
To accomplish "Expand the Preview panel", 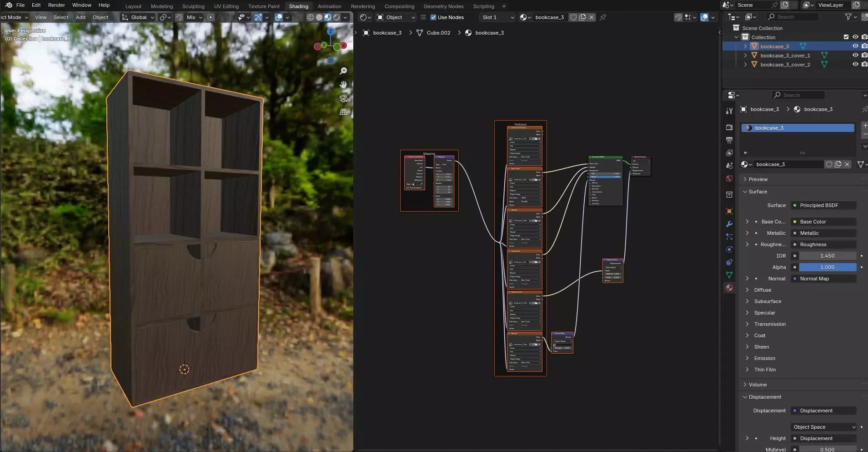I will (758, 179).
